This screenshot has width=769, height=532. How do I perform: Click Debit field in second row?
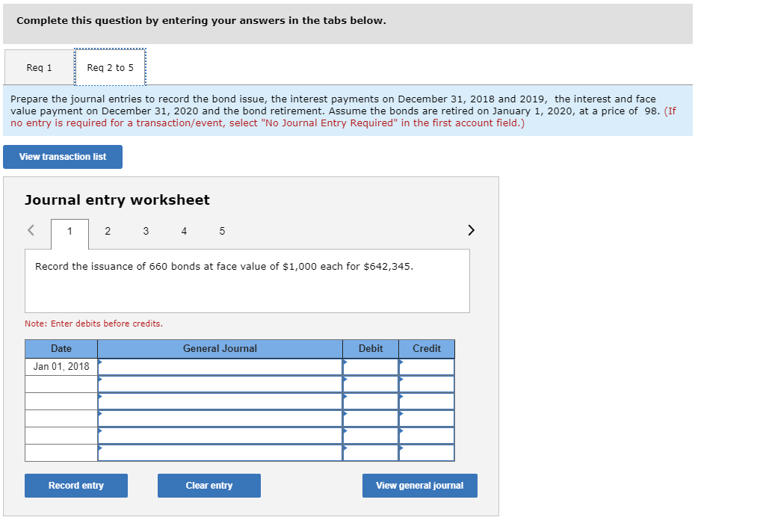371,384
